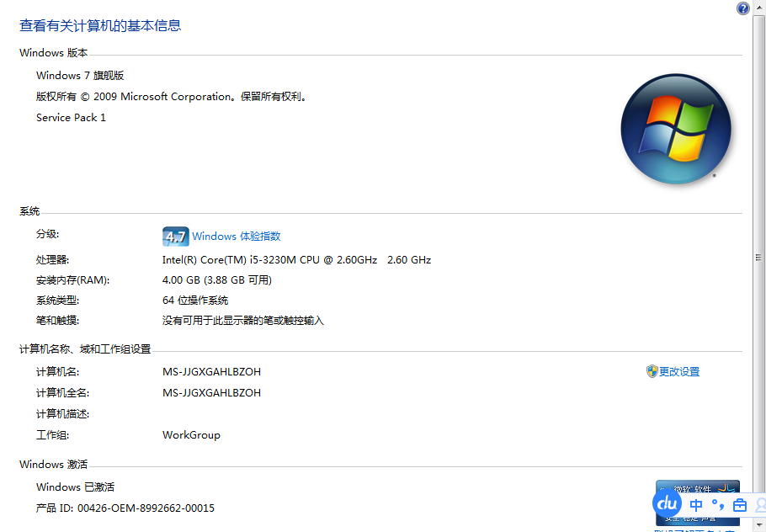Image resolution: width=766 pixels, height=532 pixels.
Task: Click the 更改设置 link
Action: 679,372
